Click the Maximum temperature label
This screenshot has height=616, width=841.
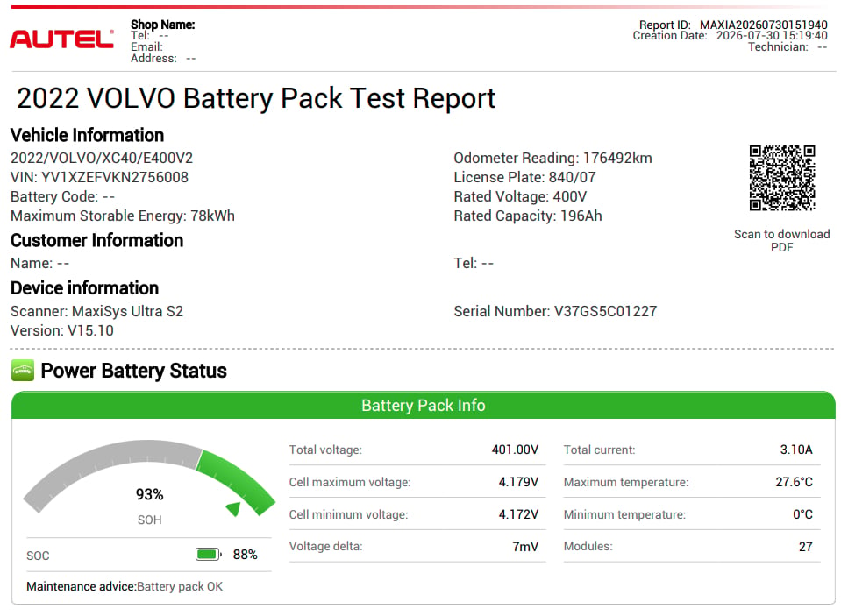[x=626, y=482]
